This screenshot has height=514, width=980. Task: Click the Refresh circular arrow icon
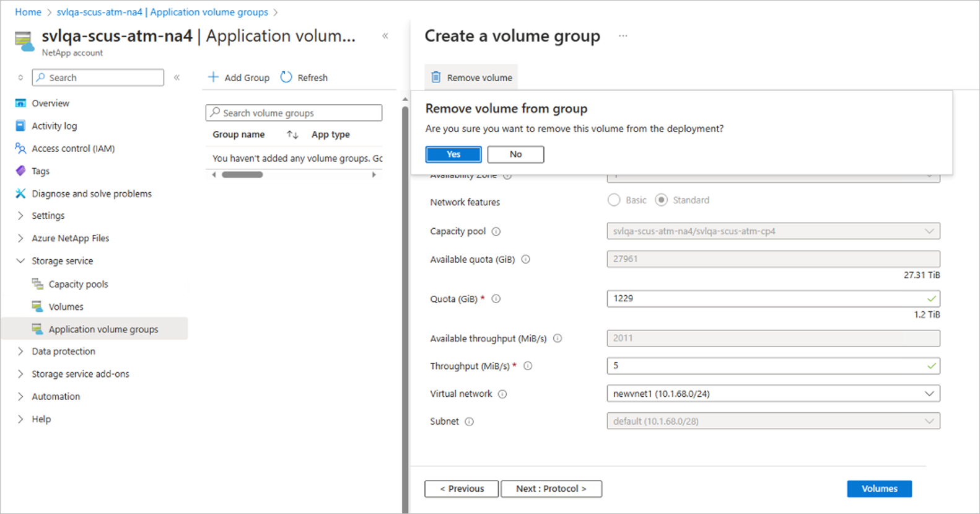click(286, 77)
